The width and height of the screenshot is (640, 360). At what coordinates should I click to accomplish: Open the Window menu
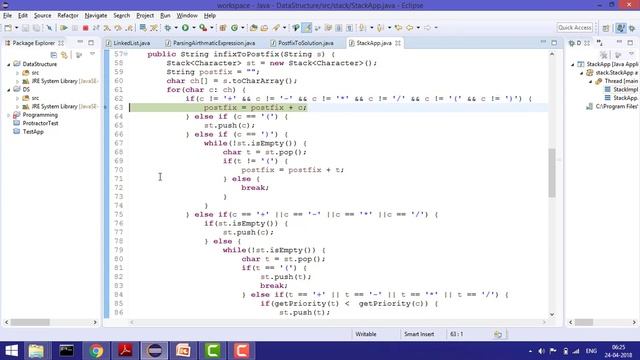pyautogui.click(x=187, y=16)
